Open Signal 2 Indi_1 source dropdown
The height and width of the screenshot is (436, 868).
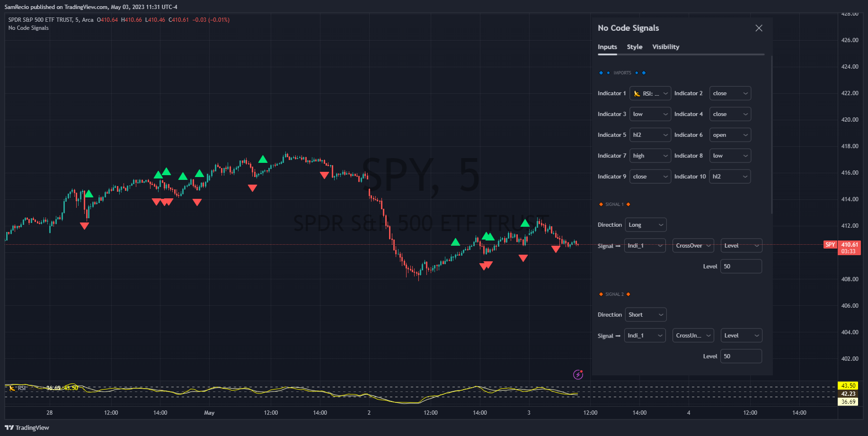(645, 336)
